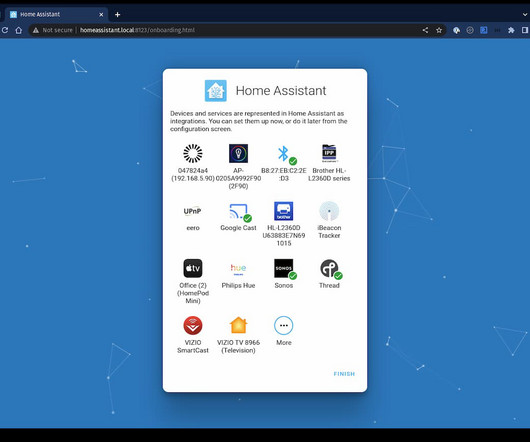This screenshot has width=530, height=442.
Task: Select the Brother HL-L2360D series IPP icon
Action: [x=329, y=153]
